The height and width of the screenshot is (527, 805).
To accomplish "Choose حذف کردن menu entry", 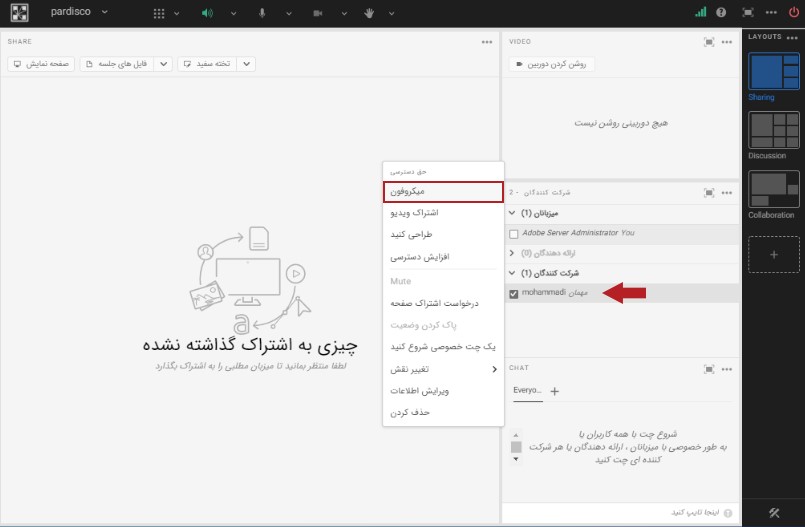I will (443, 412).
